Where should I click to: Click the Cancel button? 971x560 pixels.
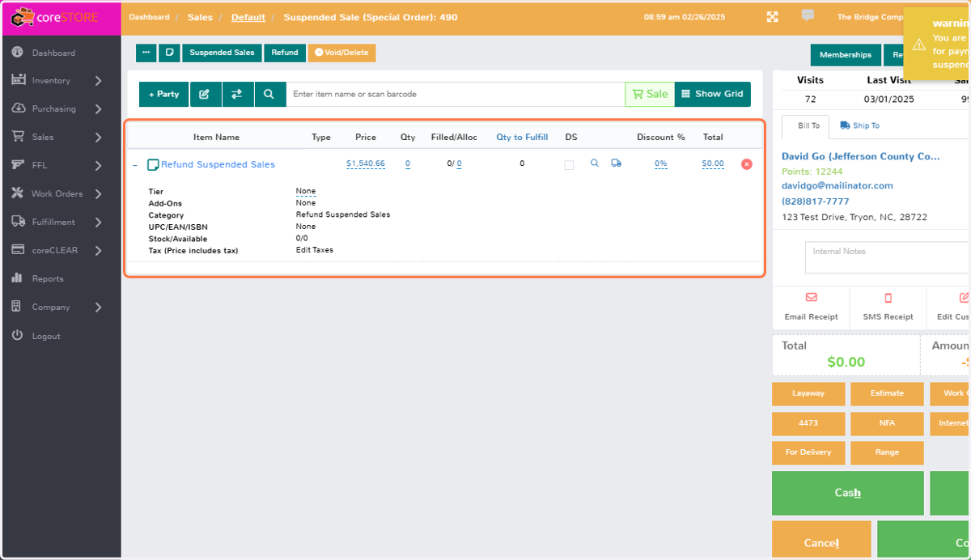click(821, 540)
